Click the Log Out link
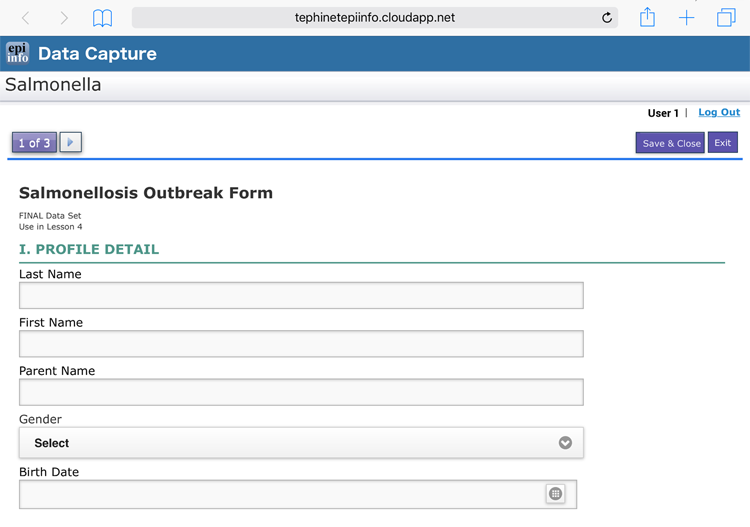 point(718,113)
